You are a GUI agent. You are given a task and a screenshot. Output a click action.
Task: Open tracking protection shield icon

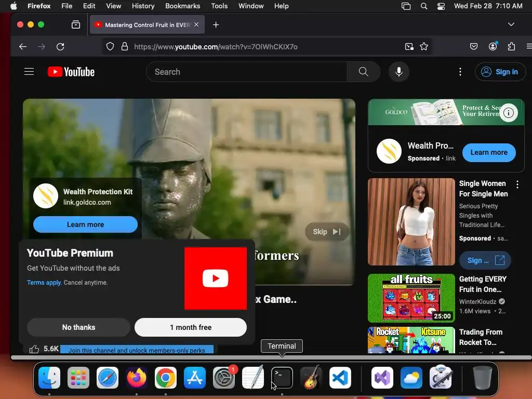click(110, 46)
